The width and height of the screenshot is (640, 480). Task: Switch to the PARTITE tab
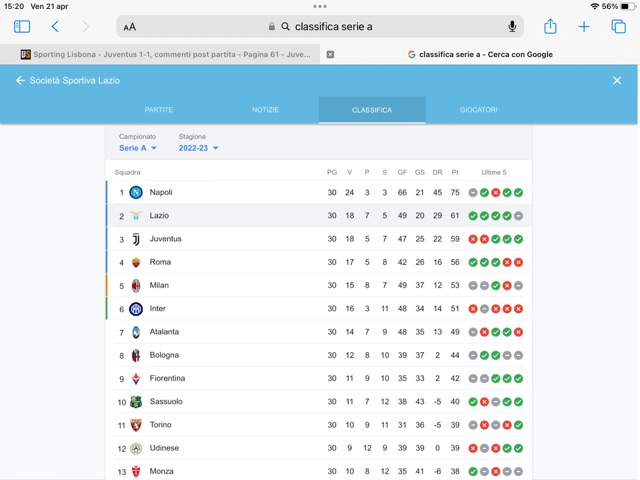pos(159,110)
